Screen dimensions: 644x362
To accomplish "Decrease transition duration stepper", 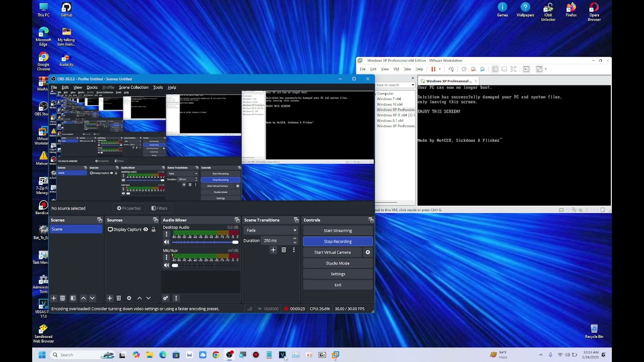I will point(295,242).
